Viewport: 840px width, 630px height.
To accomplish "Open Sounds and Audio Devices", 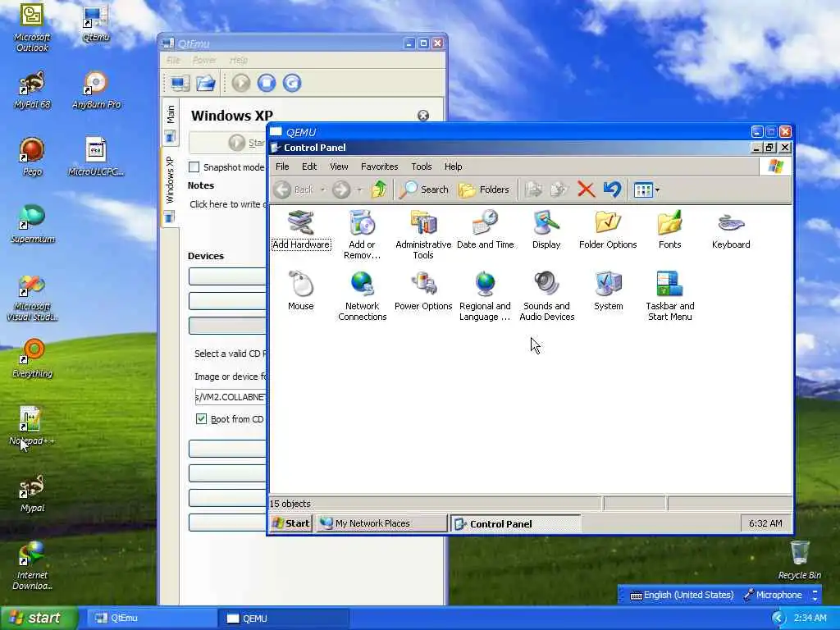I will click(x=546, y=295).
